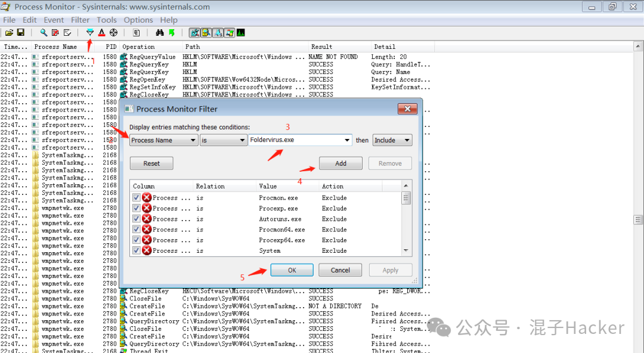
Task: Toggle the System process filter checkbox
Action: pyautogui.click(x=137, y=251)
